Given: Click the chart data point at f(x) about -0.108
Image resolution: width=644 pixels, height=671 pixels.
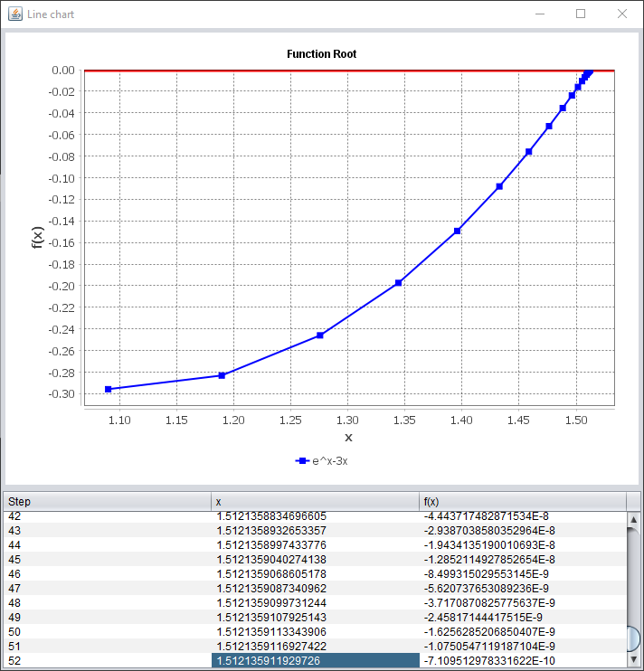Looking at the screenshot, I should [499, 186].
